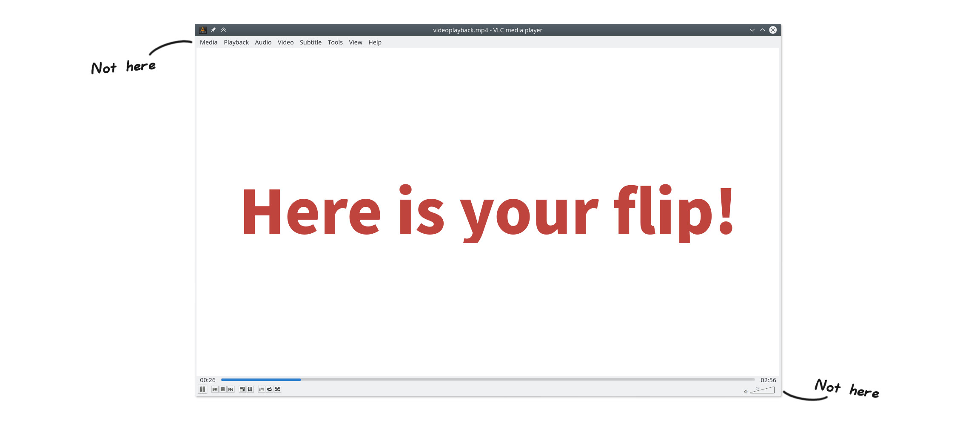The height and width of the screenshot is (424, 980).
Task: Open the Tools menu
Action: click(335, 43)
